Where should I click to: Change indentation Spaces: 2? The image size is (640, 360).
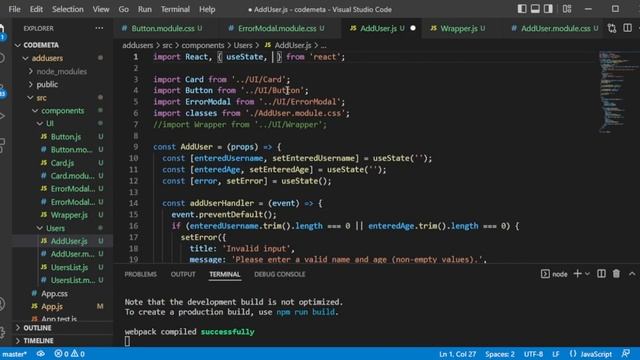click(x=500, y=354)
